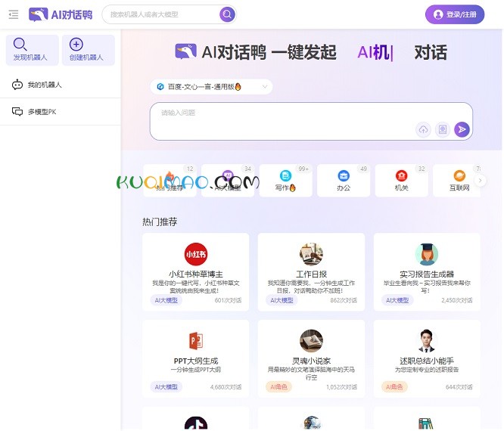
Task: Click the 4,680次对话 count text
Action: pyautogui.click(x=226, y=387)
